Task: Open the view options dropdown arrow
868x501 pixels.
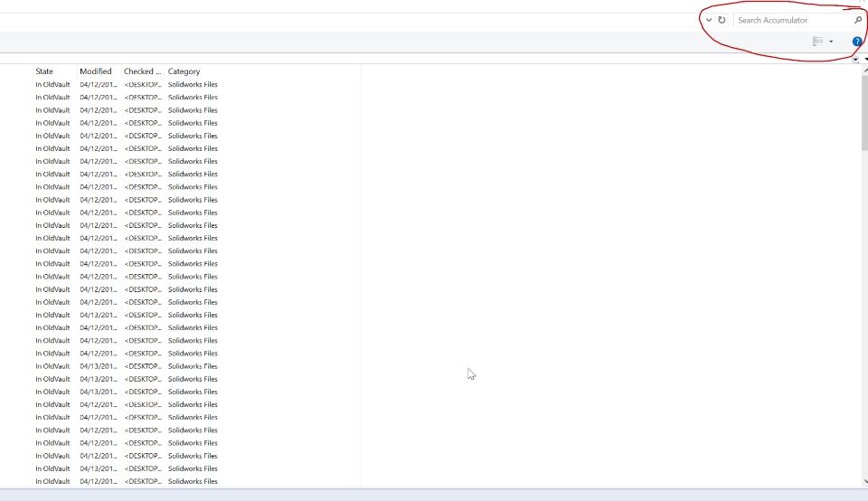Action: [831, 42]
